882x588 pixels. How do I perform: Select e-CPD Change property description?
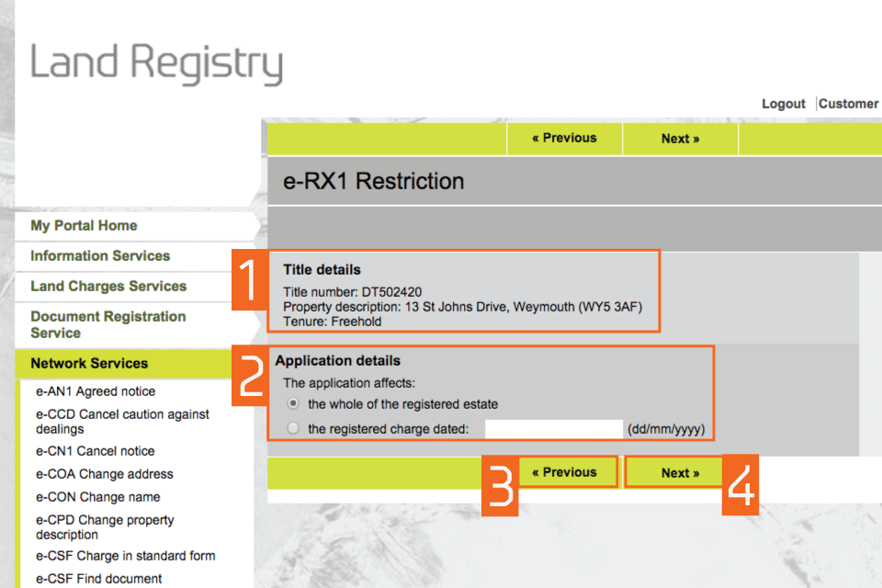105,526
